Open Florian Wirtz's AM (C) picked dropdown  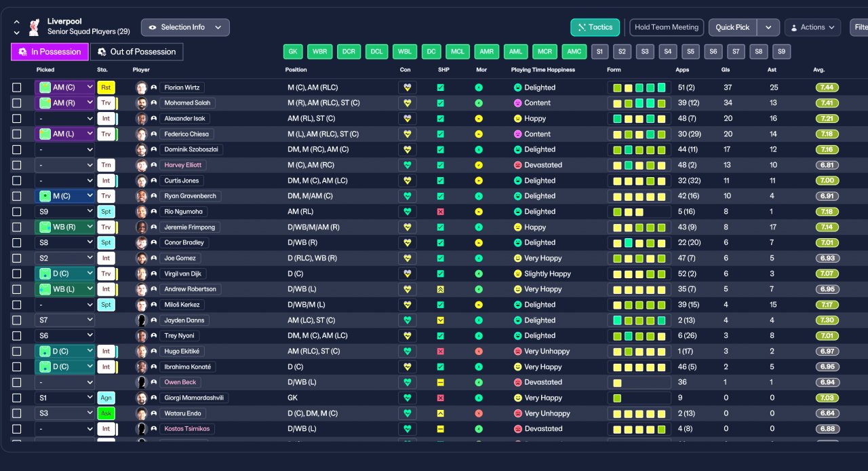coord(65,88)
